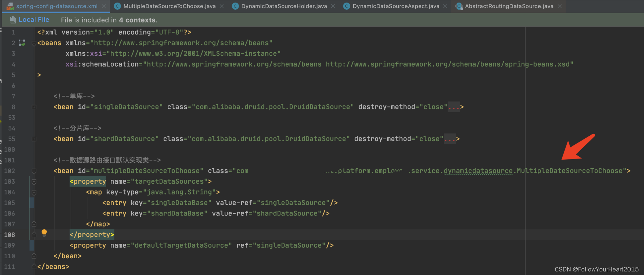Switch to spring-config-datasource.xml tab
Image resolution: width=644 pixels, height=275 pixels.
pyautogui.click(x=57, y=6)
